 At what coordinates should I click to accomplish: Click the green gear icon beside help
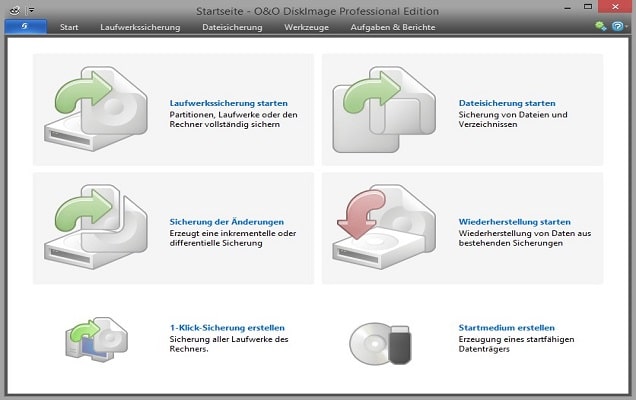[x=600, y=26]
